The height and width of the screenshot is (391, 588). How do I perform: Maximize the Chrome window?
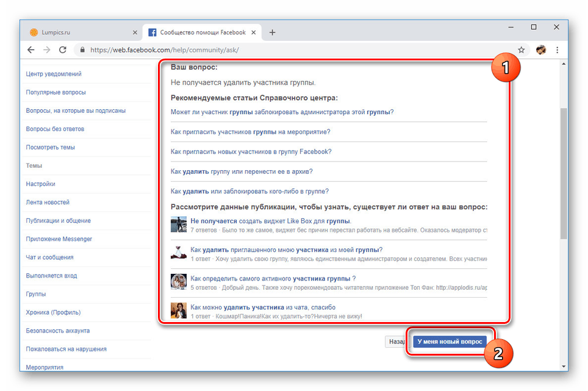point(534,27)
